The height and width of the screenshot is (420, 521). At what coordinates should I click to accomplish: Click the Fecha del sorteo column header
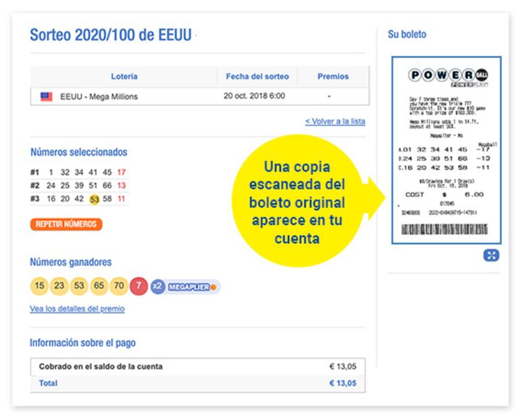(x=257, y=77)
